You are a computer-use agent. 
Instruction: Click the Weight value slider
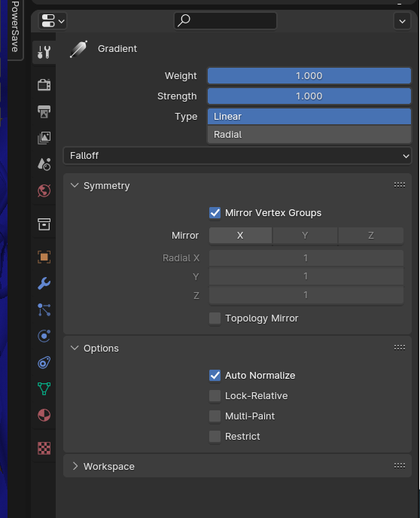[309, 75]
